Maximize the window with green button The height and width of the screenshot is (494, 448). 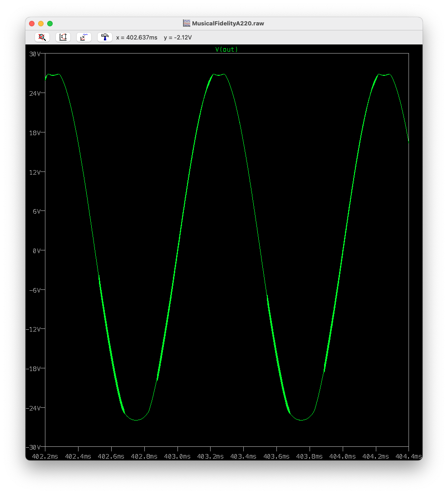coord(50,24)
